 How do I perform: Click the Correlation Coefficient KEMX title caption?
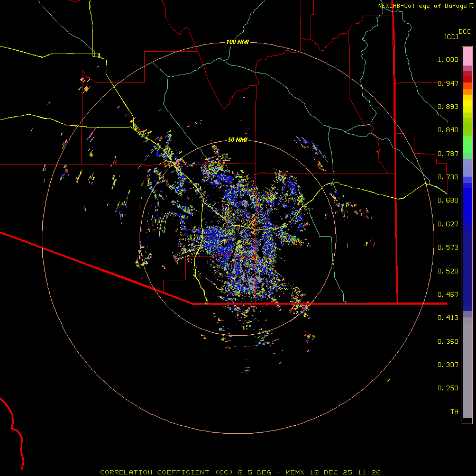click(240, 472)
